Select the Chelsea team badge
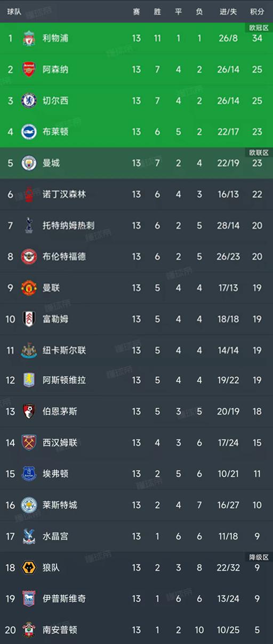Image resolution: width=273 pixels, height=644 pixels. click(x=29, y=101)
